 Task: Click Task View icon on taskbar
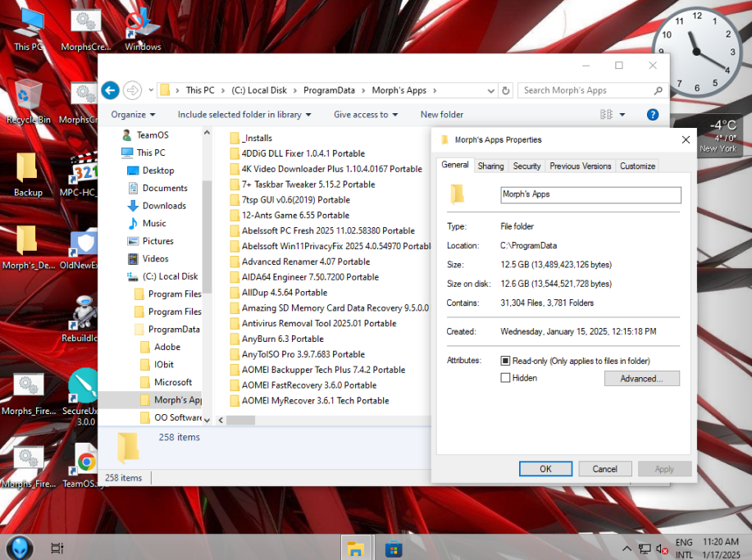[x=57, y=548]
